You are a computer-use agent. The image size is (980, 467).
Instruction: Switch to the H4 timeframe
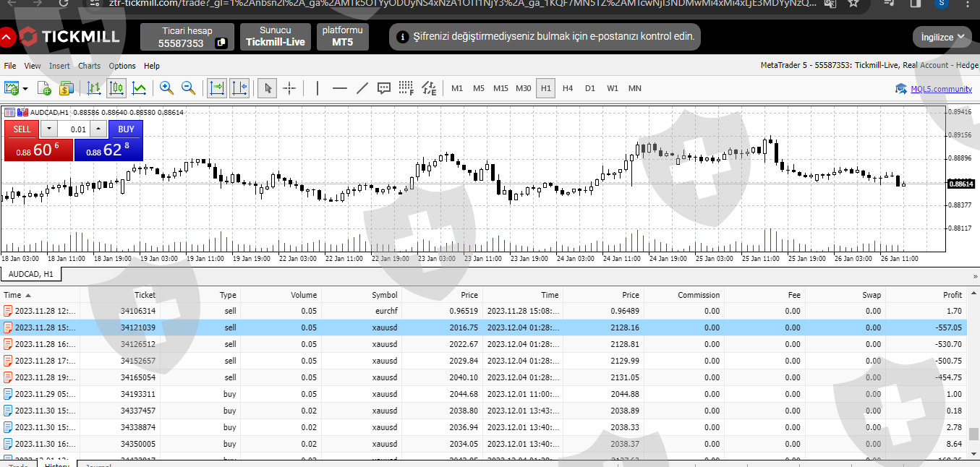click(x=568, y=88)
